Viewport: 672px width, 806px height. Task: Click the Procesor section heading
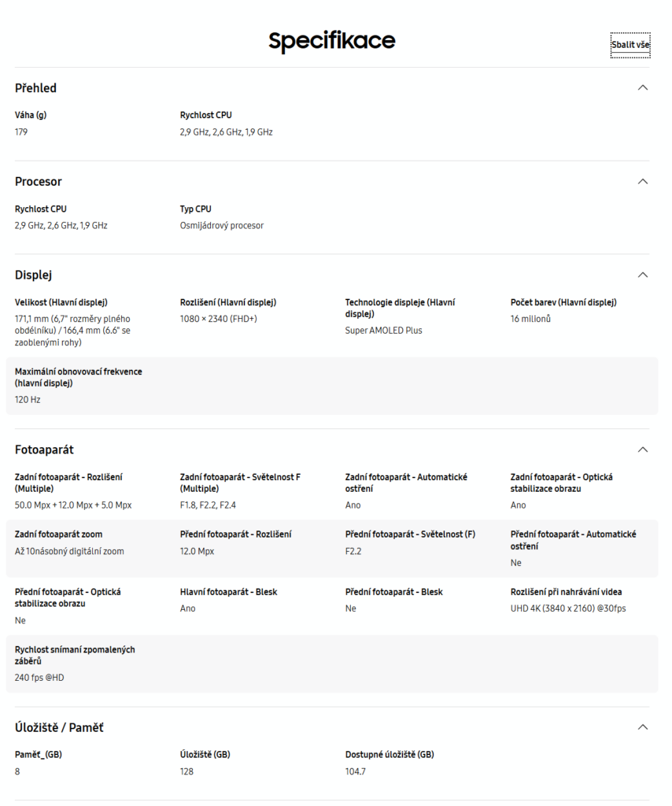[39, 182]
